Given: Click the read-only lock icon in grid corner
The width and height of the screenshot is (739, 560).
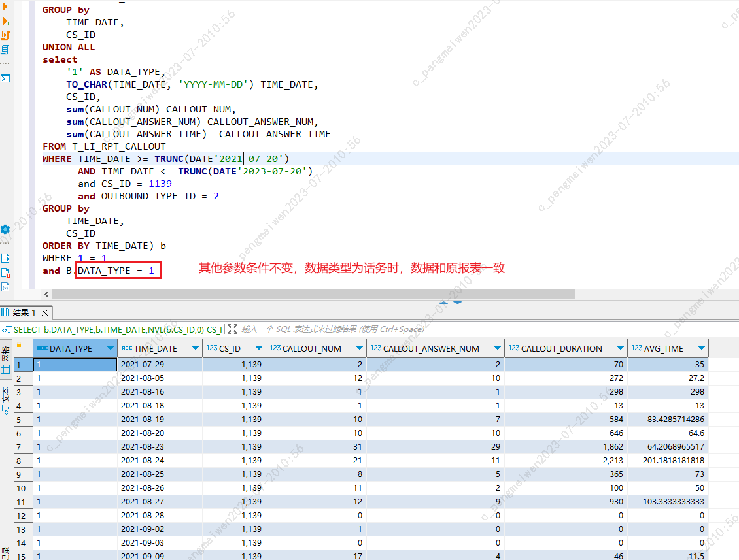Looking at the screenshot, I should (x=20, y=345).
